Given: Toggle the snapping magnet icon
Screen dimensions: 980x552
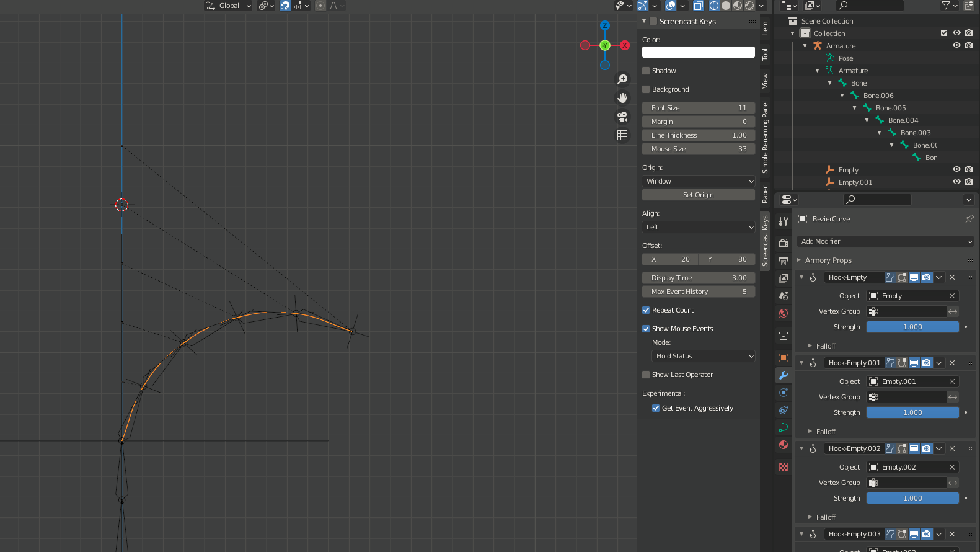Looking at the screenshot, I should [285, 6].
